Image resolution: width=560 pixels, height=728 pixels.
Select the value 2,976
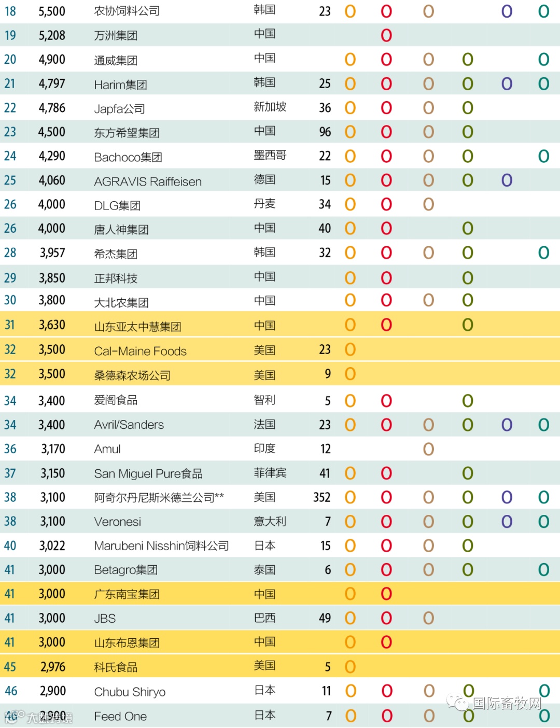point(53,667)
